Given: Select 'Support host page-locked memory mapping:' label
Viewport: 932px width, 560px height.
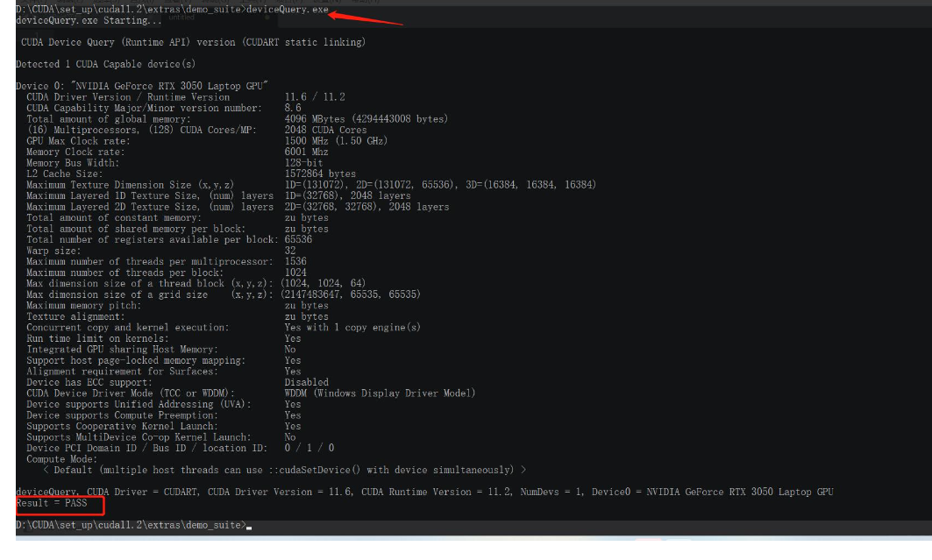Looking at the screenshot, I should (136, 360).
